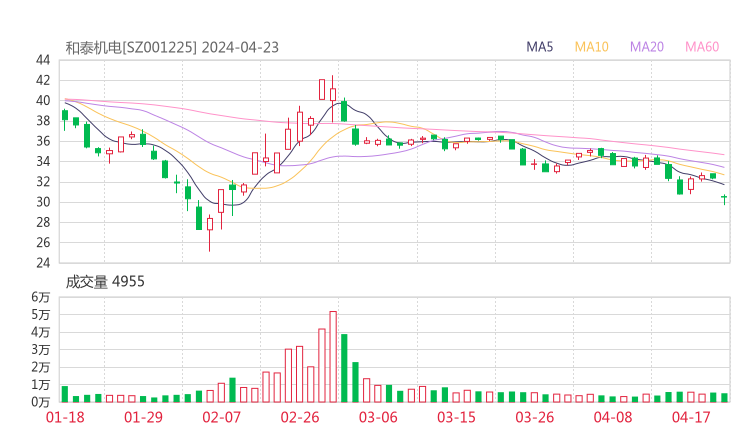This screenshot has height=440, width=740.
Task: Click the tallest red volume bar above 5万
Action: tap(333, 357)
